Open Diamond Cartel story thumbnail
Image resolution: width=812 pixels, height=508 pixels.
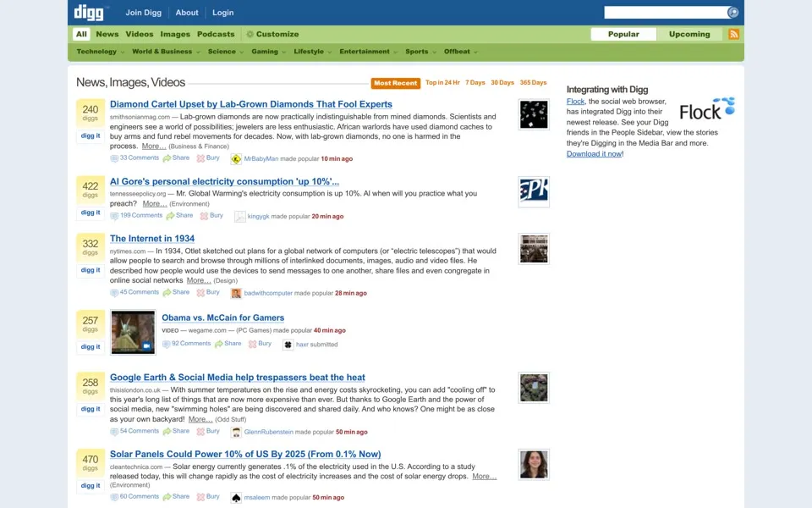coord(534,114)
